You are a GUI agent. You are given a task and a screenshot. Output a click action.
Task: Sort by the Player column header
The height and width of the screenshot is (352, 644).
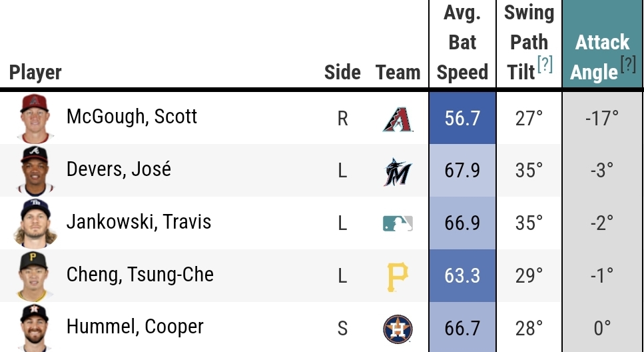click(35, 73)
